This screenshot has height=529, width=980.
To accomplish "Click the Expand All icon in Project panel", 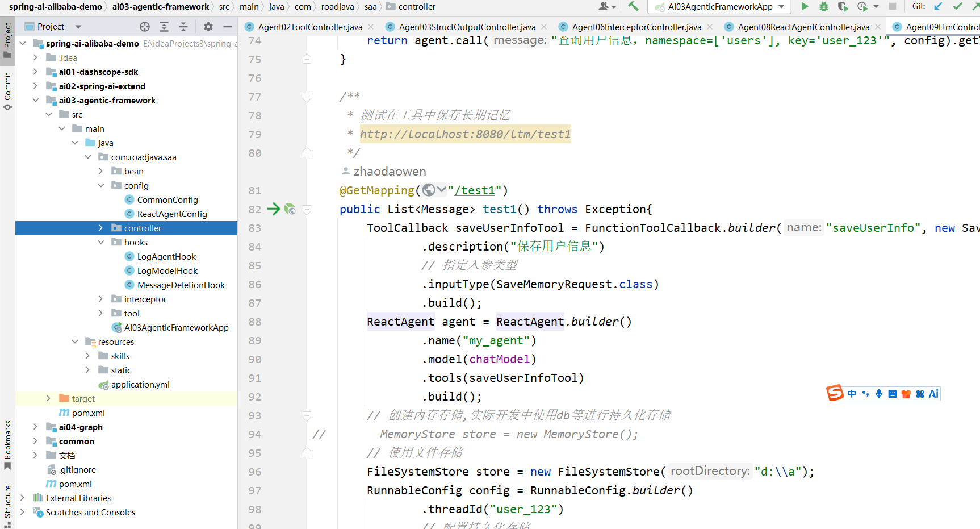I will point(164,27).
